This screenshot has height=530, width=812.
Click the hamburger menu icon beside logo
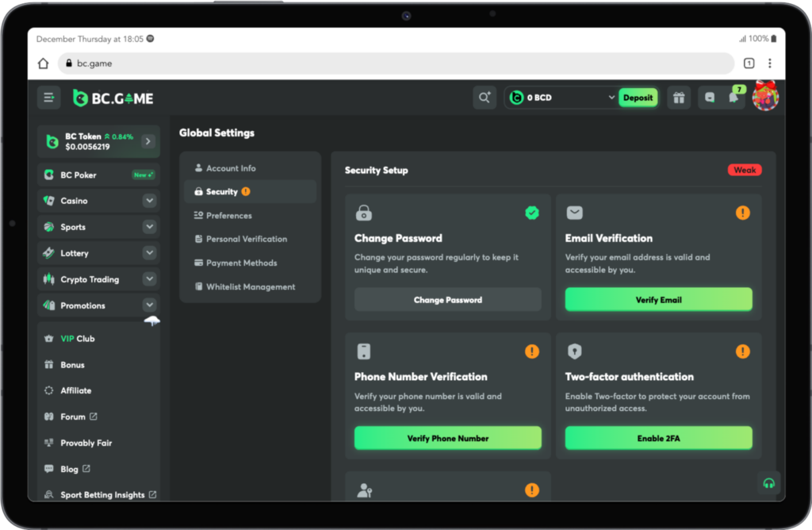(x=48, y=98)
